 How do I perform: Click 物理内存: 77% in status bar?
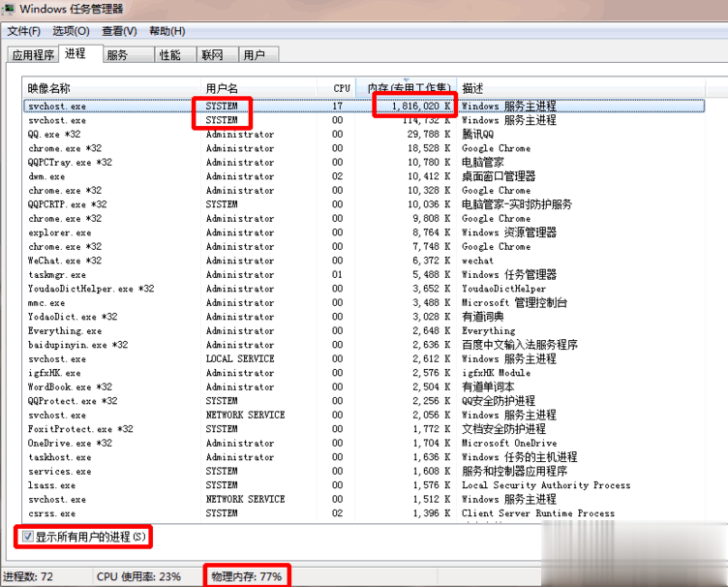(x=247, y=576)
